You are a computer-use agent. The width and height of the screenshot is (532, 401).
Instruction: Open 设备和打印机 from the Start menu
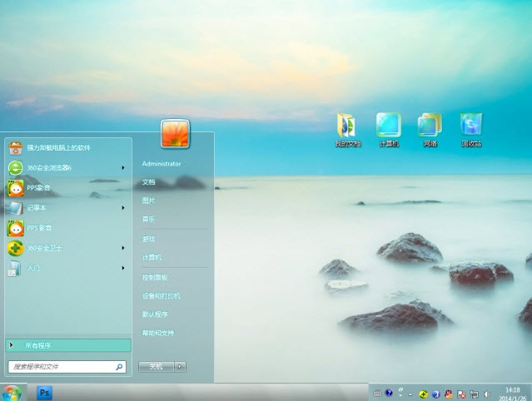tap(162, 296)
